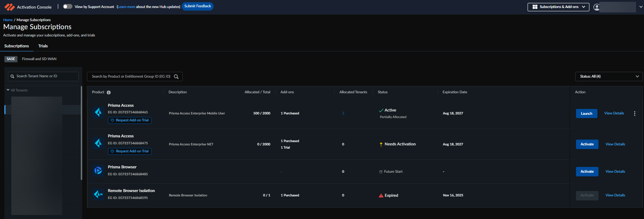644x219 pixels.
Task: Click the Submit Feedback button
Action: click(198, 6)
